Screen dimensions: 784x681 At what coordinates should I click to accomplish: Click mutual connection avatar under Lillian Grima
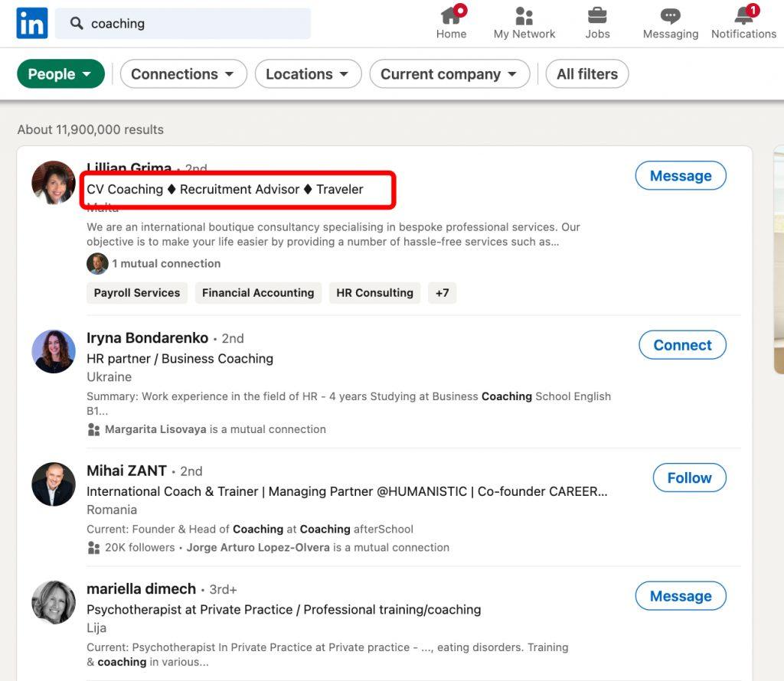(x=97, y=263)
